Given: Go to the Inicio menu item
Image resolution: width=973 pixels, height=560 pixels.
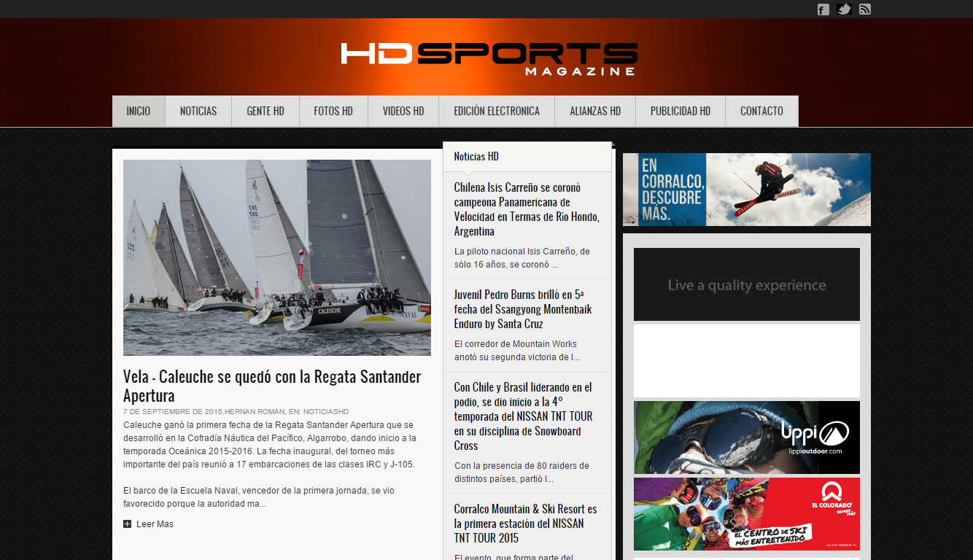Looking at the screenshot, I should 139,112.
